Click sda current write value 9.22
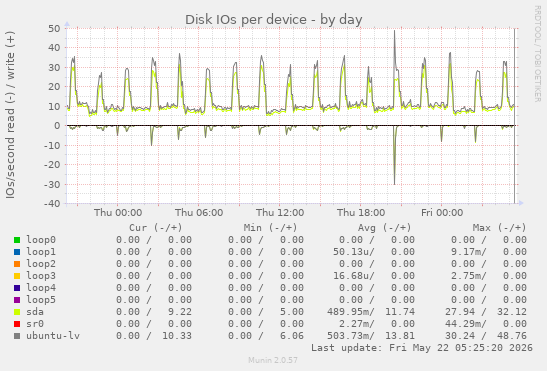The image size is (547, 371). point(180,312)
